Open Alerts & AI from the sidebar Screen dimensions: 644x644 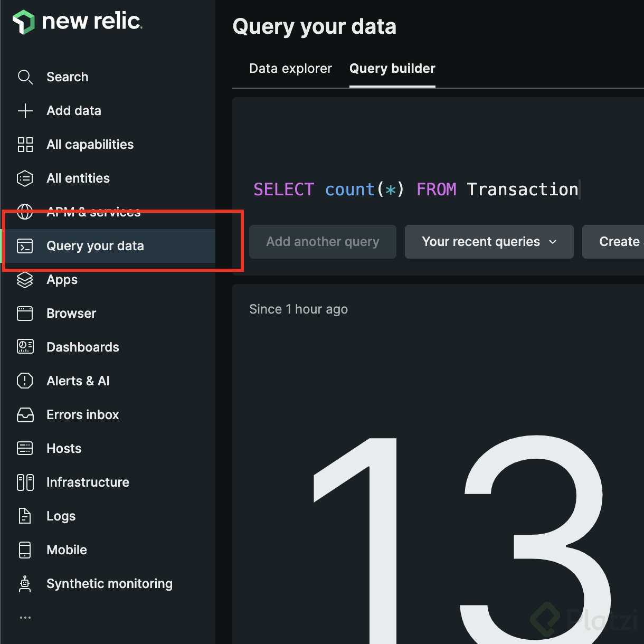tap(78, 381)
